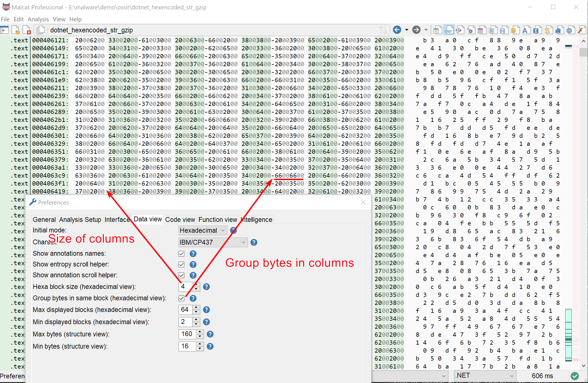
Task: Open the View menu
Action: point(59,19)
